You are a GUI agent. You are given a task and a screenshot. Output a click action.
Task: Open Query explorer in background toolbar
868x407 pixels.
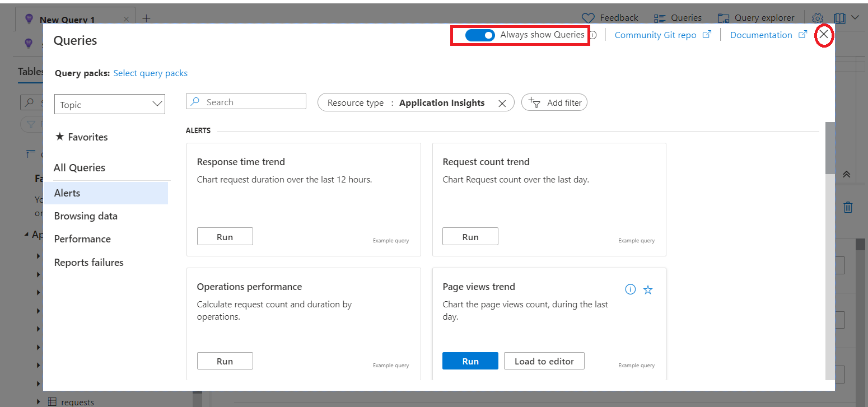pyautogui.click(x=756, y=18)
